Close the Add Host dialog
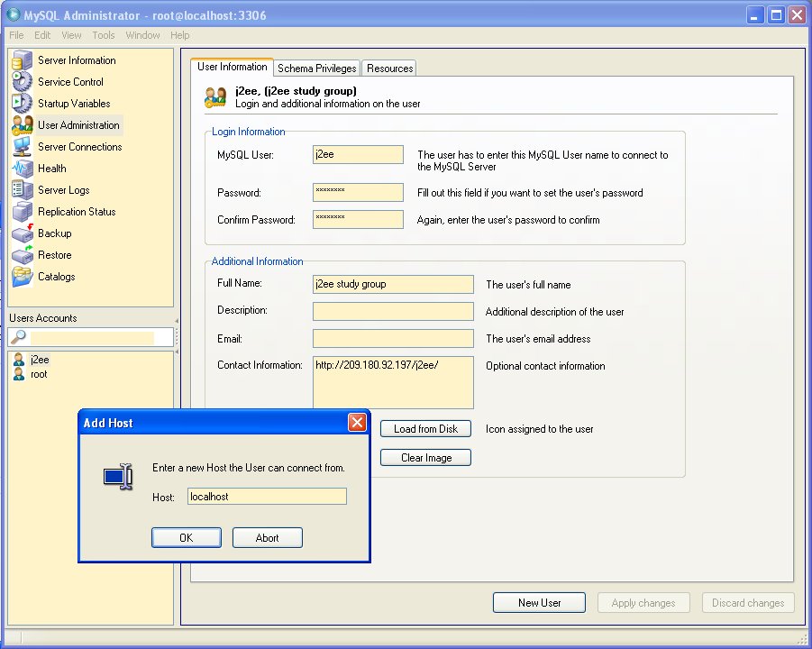 tap(357, 423)
